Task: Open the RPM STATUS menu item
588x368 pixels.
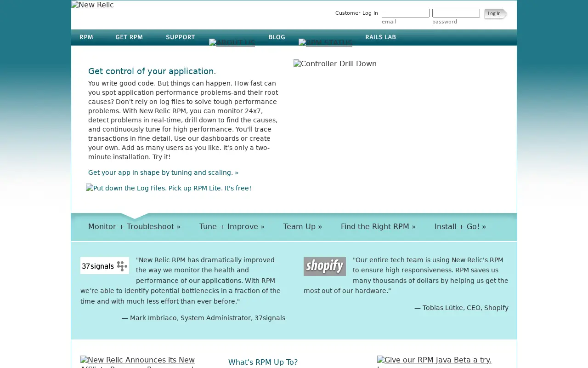Action: tap(325, 43)
